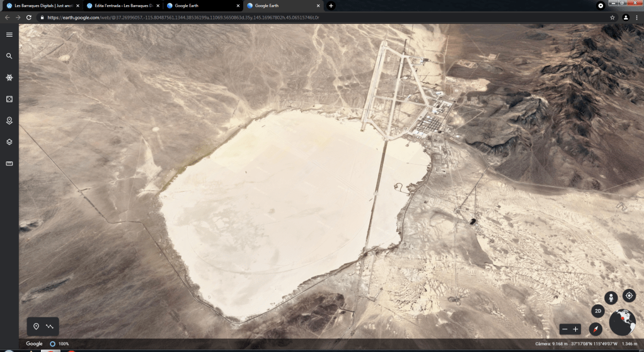Image resolution: width=644 pixels, height=352 pixels.
Task: Drop Pegman to enter Street View
Action: point(609,298)
